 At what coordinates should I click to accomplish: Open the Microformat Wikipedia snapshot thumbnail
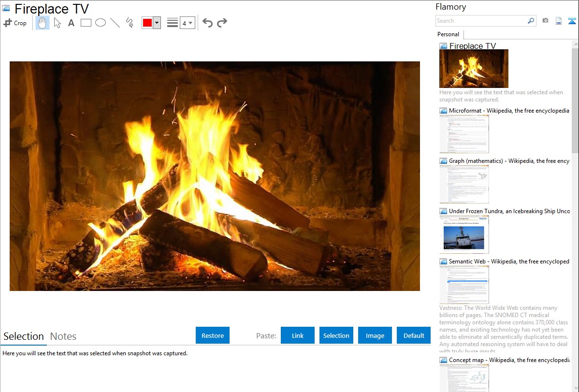pos(464,134)
